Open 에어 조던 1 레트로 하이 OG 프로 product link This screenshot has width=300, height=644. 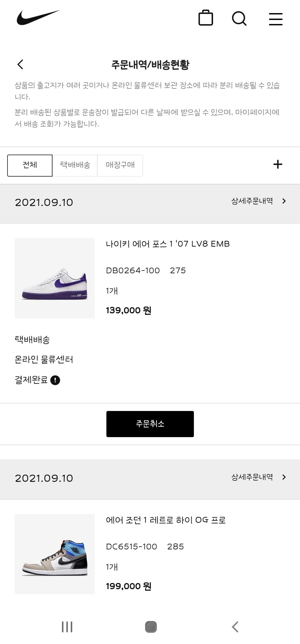coord(166,520)
